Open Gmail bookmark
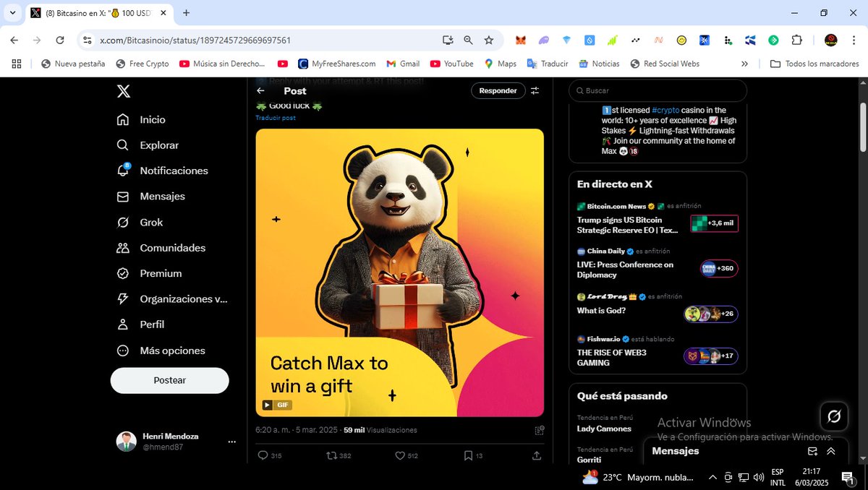 403,64
